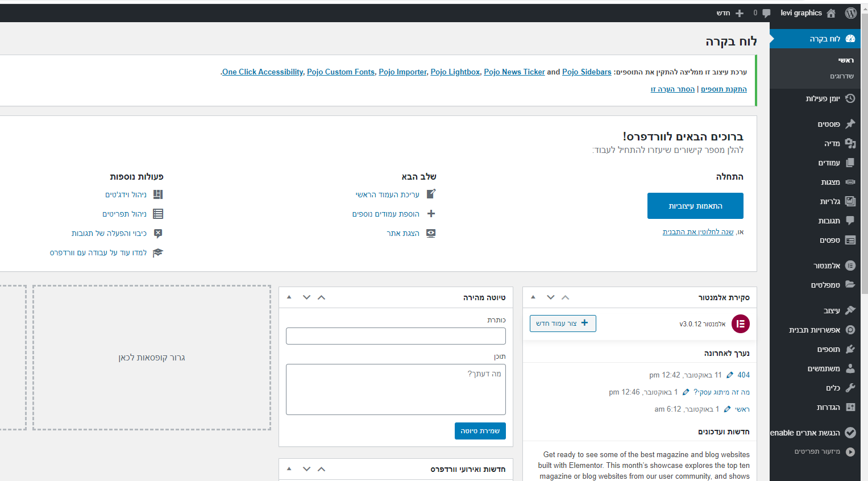Click edit pencil next to ראשי entry
This screenshot has width=868, height=481.
[x=727, y=409]
